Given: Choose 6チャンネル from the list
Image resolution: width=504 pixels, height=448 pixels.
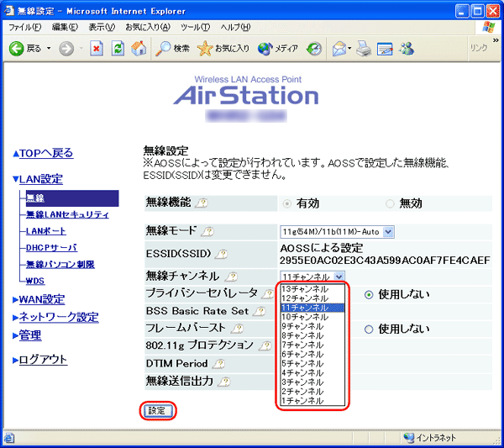Looking at the screenshot, I should click(x=312, y=354).
